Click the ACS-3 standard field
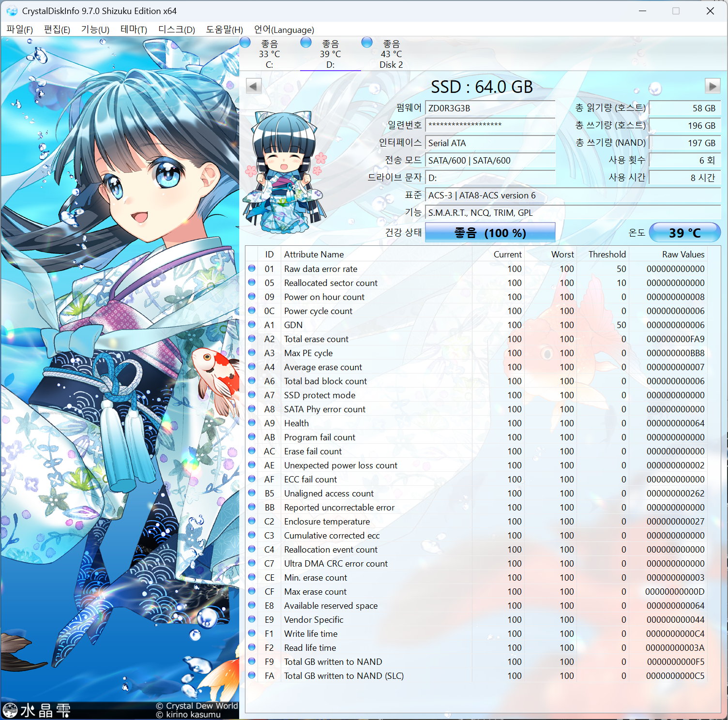The image size is (728, 720). coord(573,195)
